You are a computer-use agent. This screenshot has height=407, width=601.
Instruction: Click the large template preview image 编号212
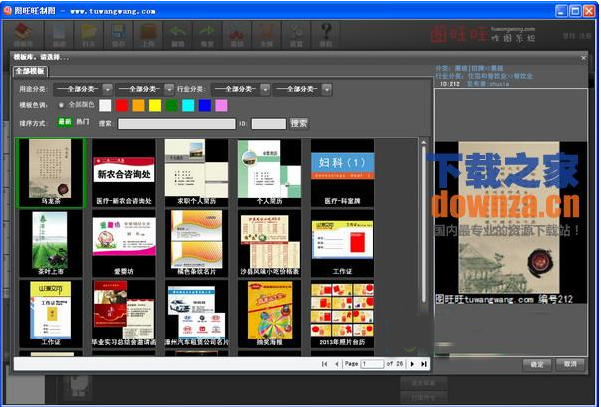click(x=510, y=223)
